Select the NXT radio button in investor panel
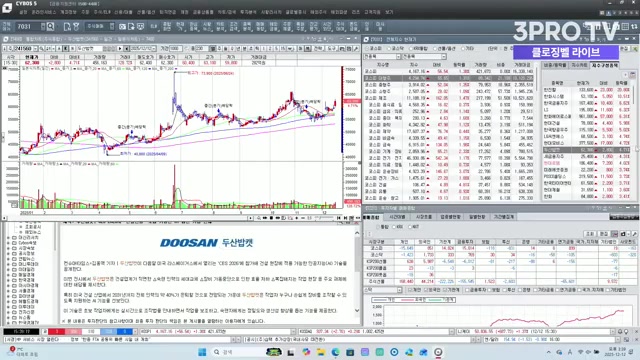The width and height of the screenshot is (640, 360). tap(410, 227)
